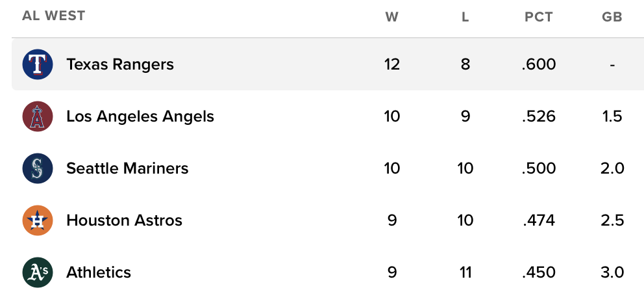
Task: Sort by the PCT column header
Action: tap(538, 17)
